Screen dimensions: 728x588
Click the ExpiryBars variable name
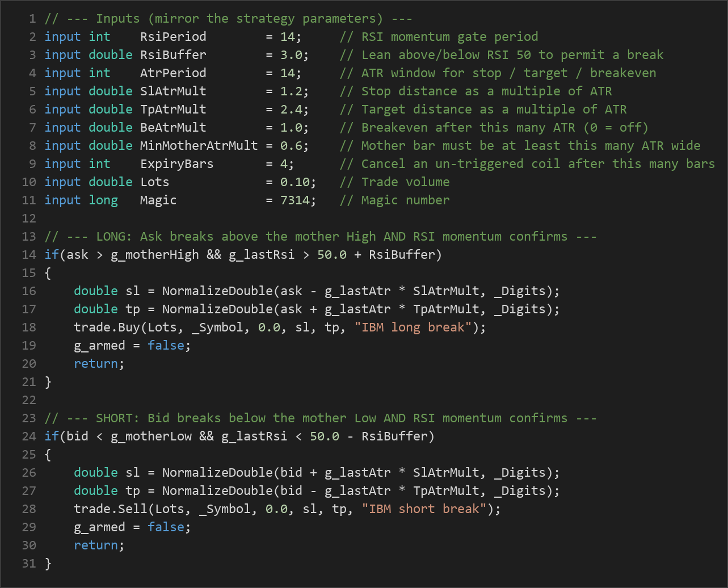[x=177, y=164]
